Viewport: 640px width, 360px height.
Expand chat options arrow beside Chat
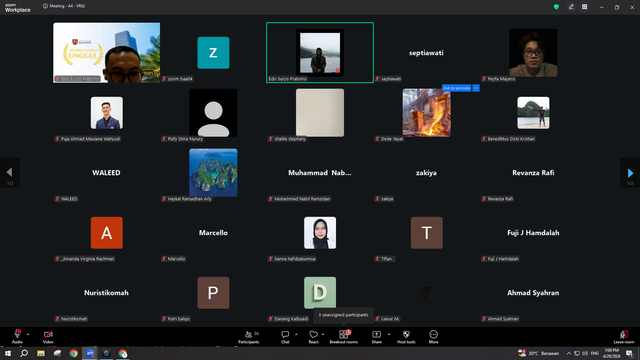(x=296, y=334)
